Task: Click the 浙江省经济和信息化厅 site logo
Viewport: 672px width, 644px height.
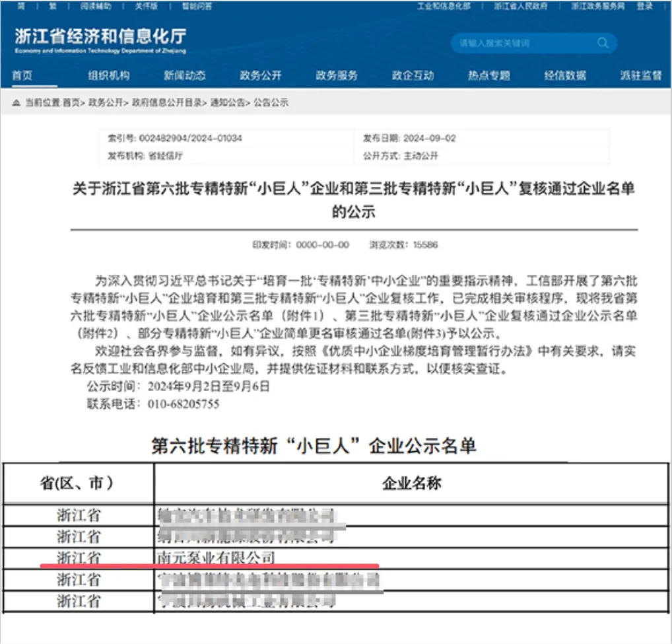Action: coord(100,41)
